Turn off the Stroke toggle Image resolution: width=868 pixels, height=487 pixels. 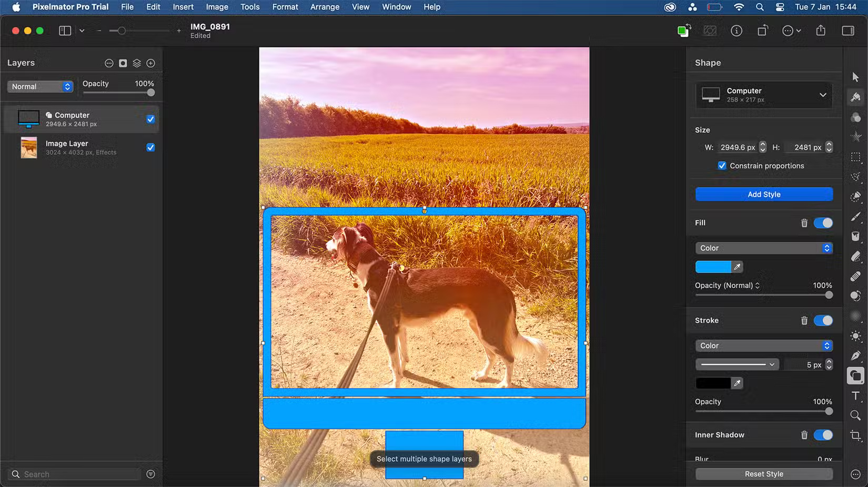[x=823, y=320]
